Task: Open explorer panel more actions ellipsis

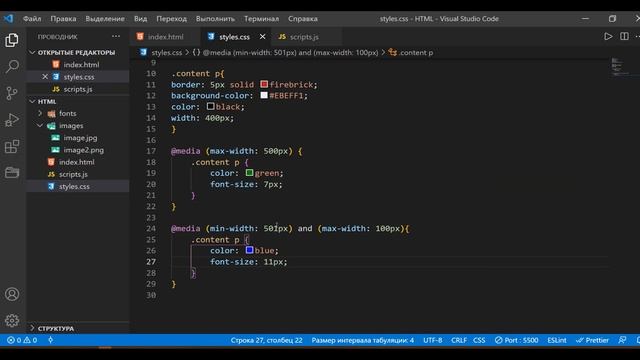Action: [x=116, y=36]
